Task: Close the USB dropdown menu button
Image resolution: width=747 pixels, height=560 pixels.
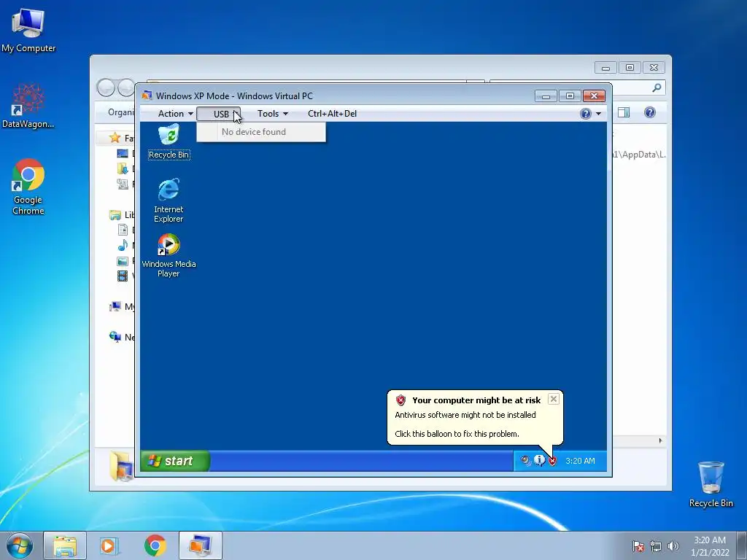Action: 219,114
